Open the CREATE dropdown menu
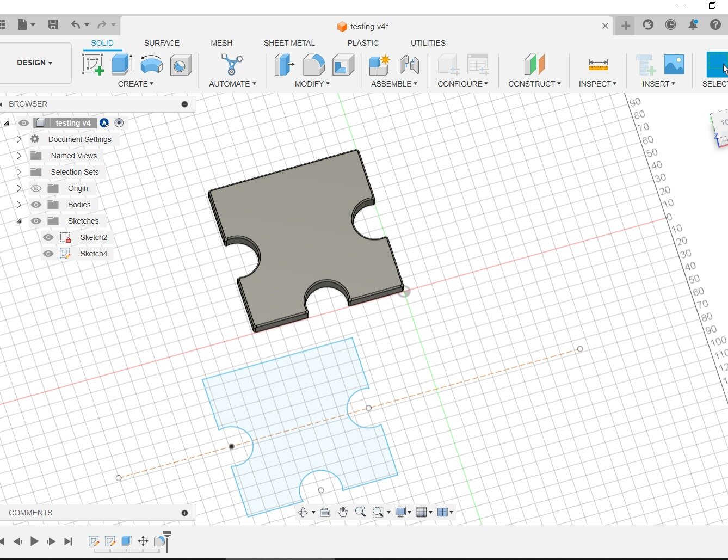This screenshot has width=728, height=560. 135,84
